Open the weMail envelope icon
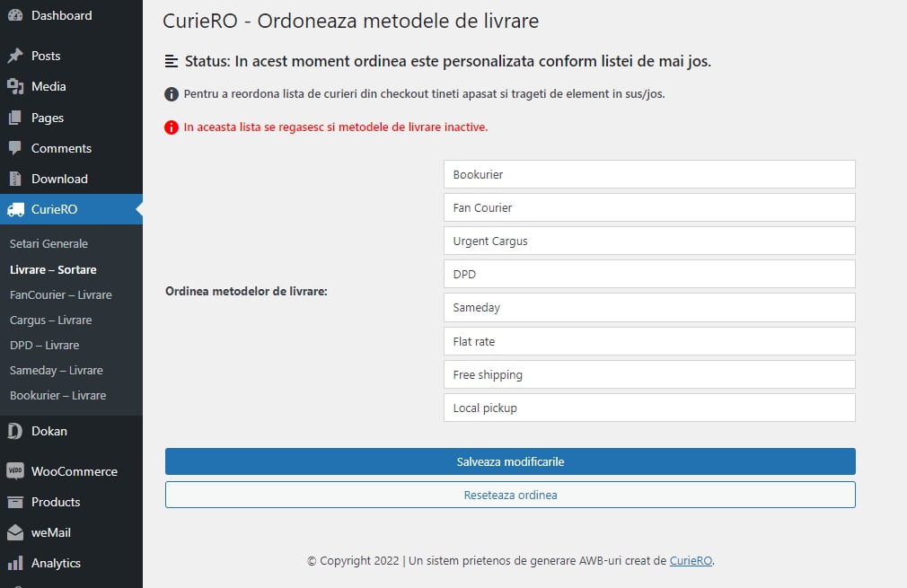The height and width of the screenshot is (588, 907). coord(16,532)
